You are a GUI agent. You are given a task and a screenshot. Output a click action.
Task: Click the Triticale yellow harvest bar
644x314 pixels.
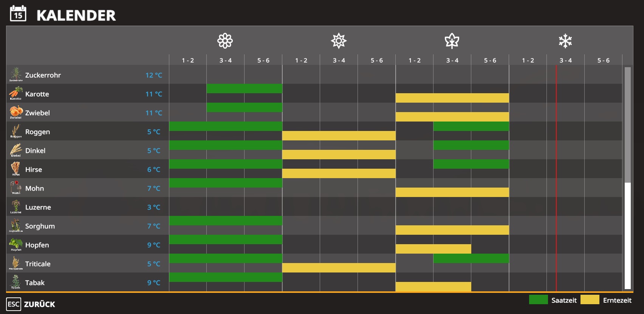tap(339, 268)
